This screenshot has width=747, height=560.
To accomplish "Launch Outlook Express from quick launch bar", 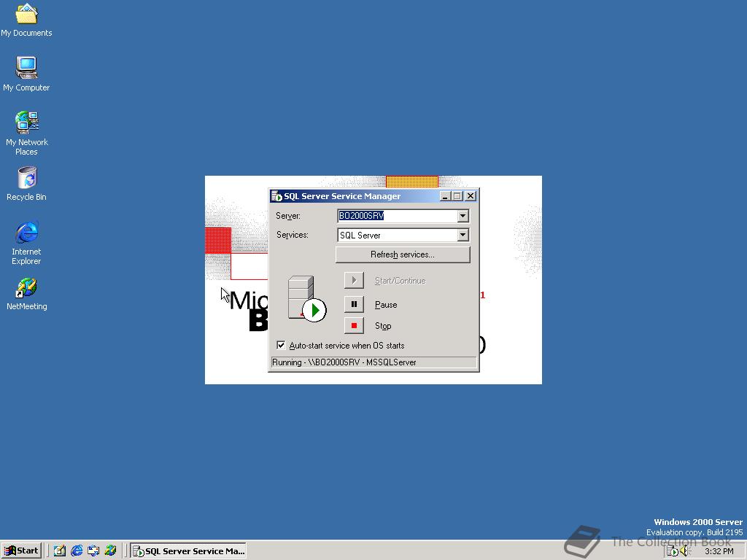I will tap(93, 551).
